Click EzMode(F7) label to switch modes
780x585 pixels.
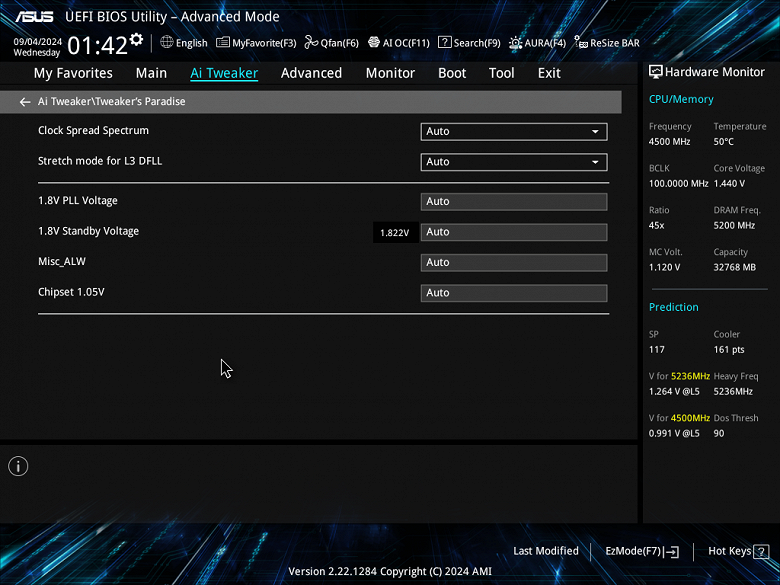(633, 551)
